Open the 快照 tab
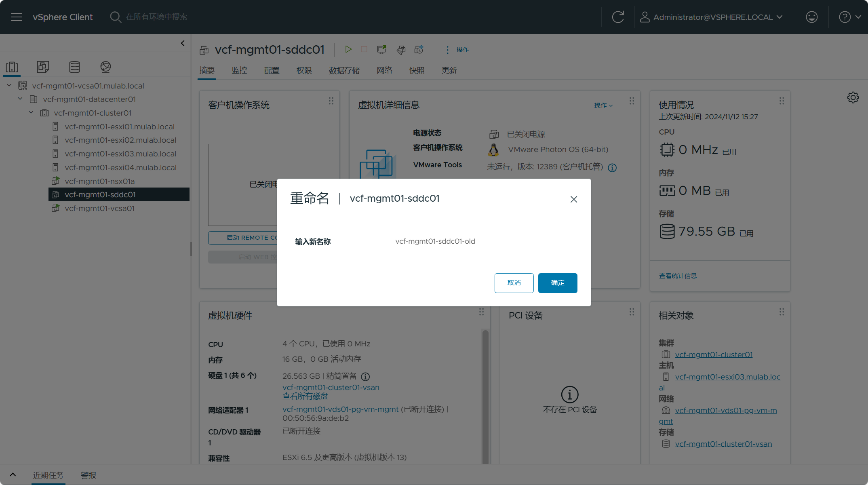This screenshot has height=485, width=868. coord(417,70)
